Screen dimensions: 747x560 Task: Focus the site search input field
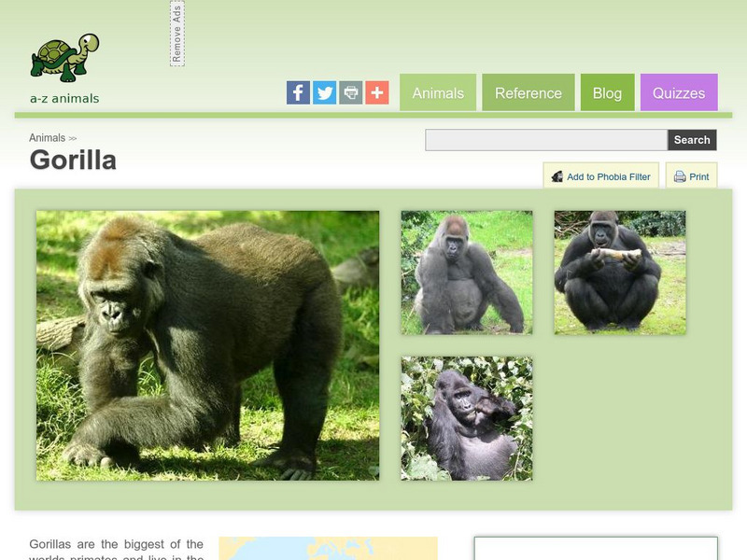coord(546,140)
